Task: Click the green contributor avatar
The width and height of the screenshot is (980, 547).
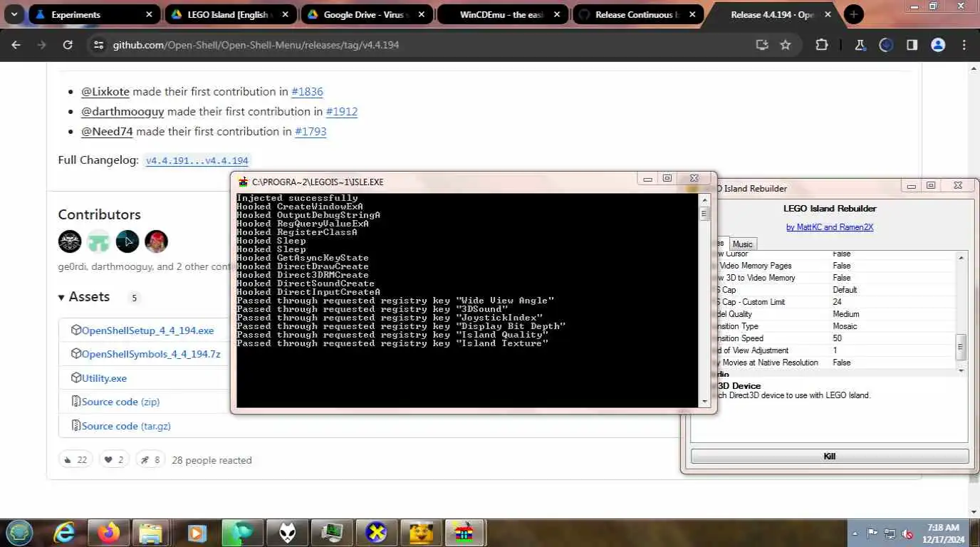Action: tap(98, 241)
